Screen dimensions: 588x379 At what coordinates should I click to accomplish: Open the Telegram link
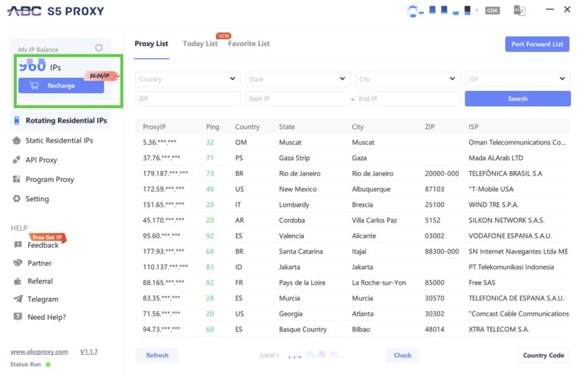pyautogui.click(x=43, y=300)
